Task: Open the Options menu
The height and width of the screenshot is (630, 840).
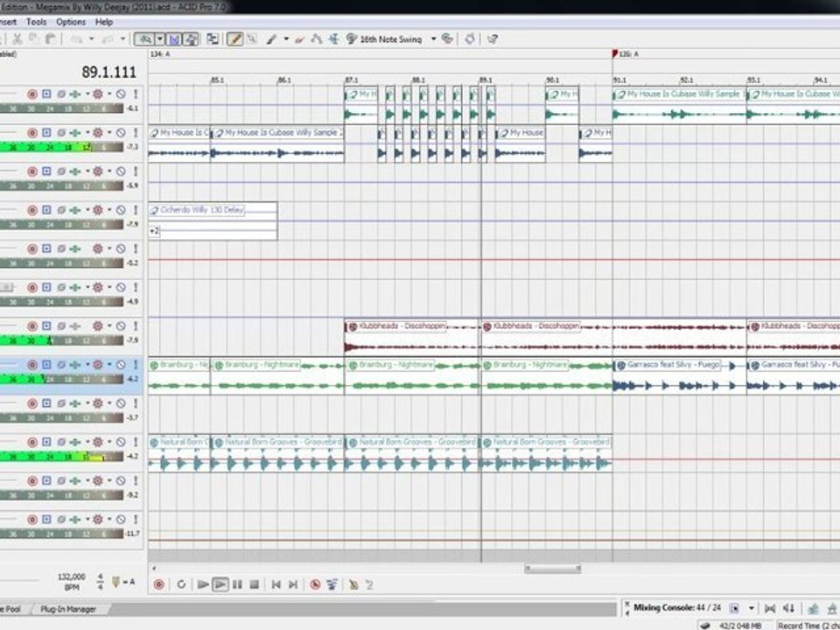Action: (71, 22)
